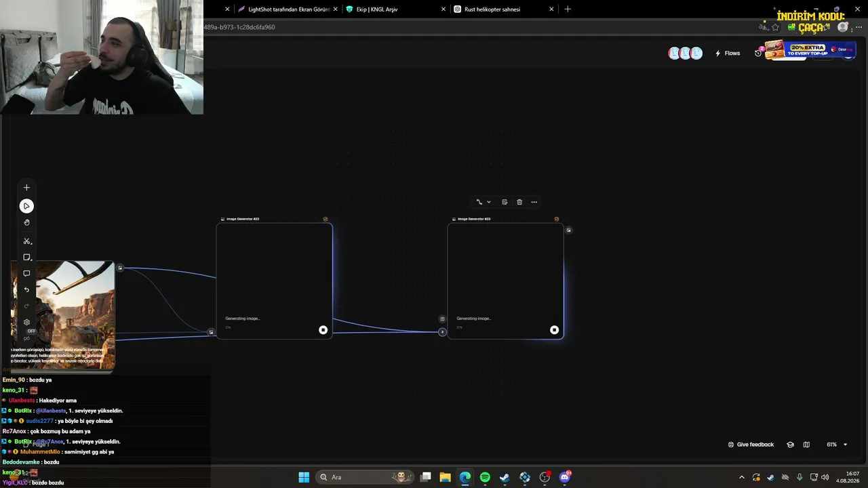The width and height of the screenshot is (868, 488).
Task: Click the orange status icon on left node
Action: click(x=325, y=219)
